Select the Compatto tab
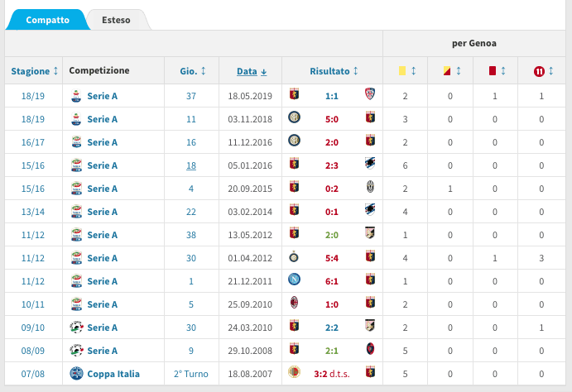The height and width of the screenshot is (392, 572). click(47, 20)
